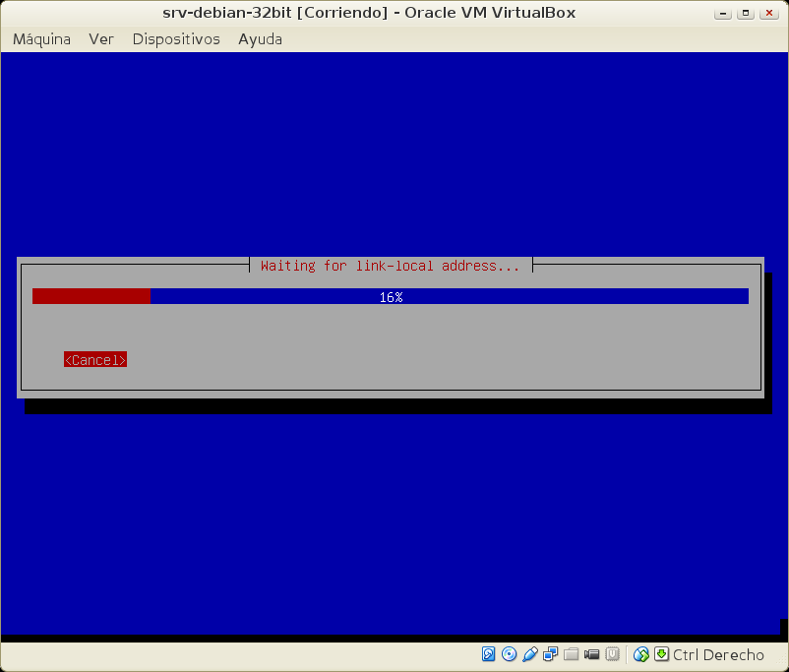Click the network adapters status icon
The image size is (789, 672).
[550, 654]
